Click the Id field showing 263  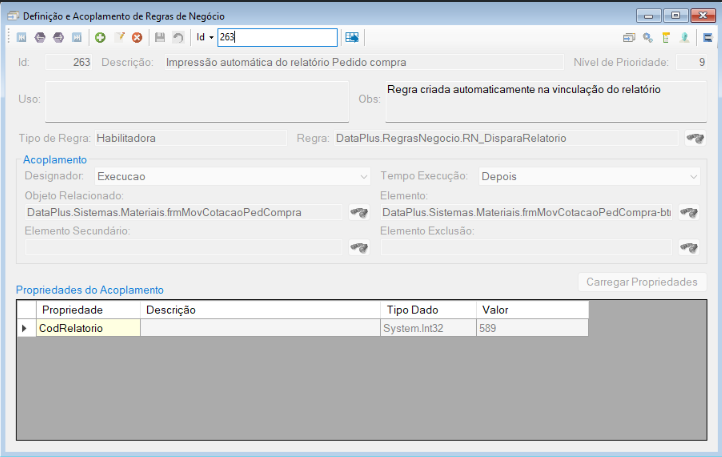(x=69, y=62)
